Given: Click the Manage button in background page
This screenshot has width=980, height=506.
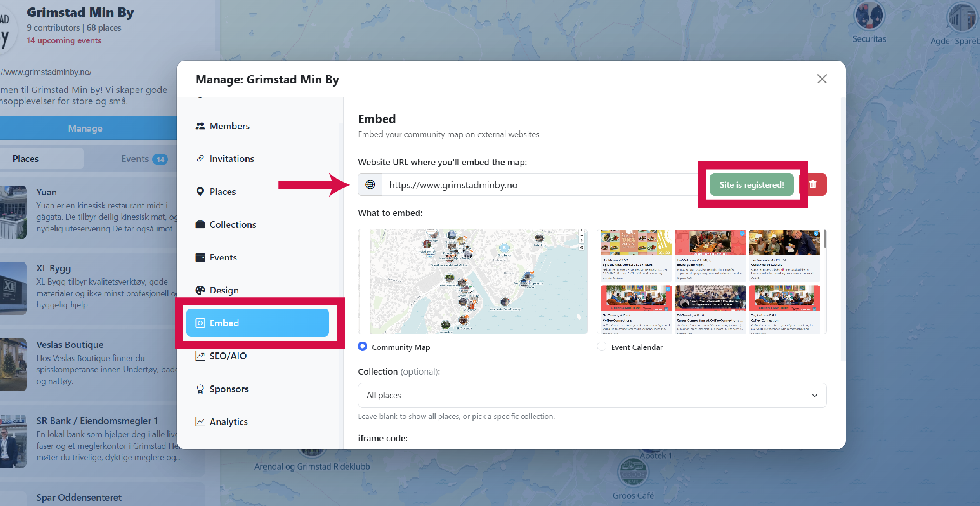Looking at the screenshot, I should [x=85, y=128].
